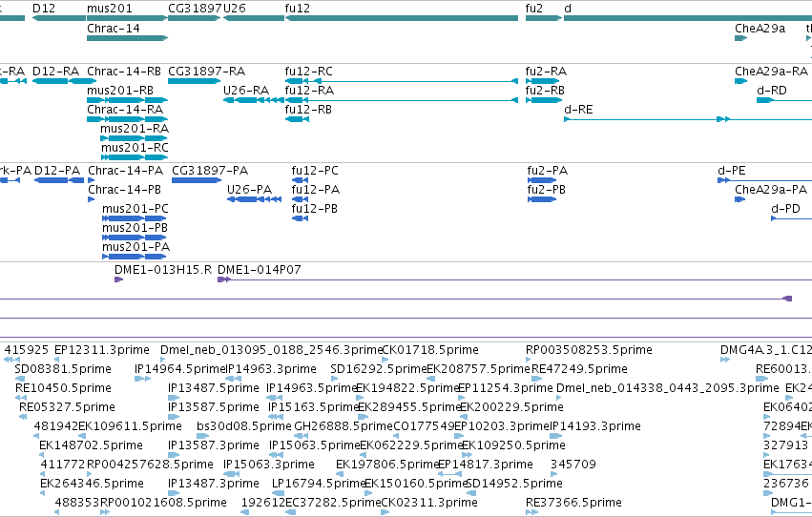Select the IP14193.3prime EST label

(x=595, y=427)
